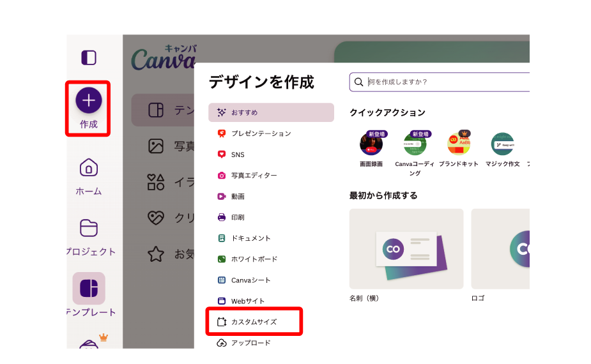The height and width of the screenshot is (364, 591).
Task: Click カスタムサイズ option
Action: (x=254, y=322)
